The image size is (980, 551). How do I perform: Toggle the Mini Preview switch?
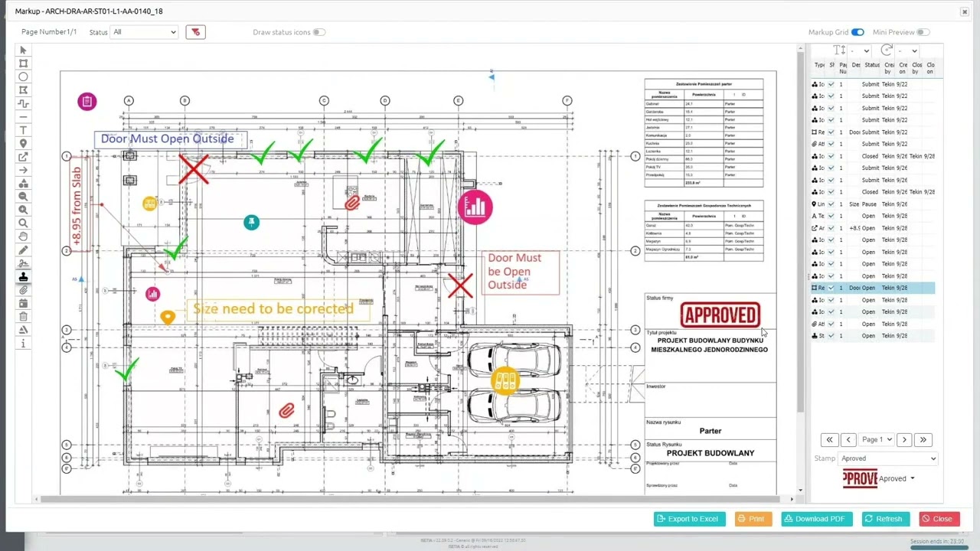tap(923, 32)
